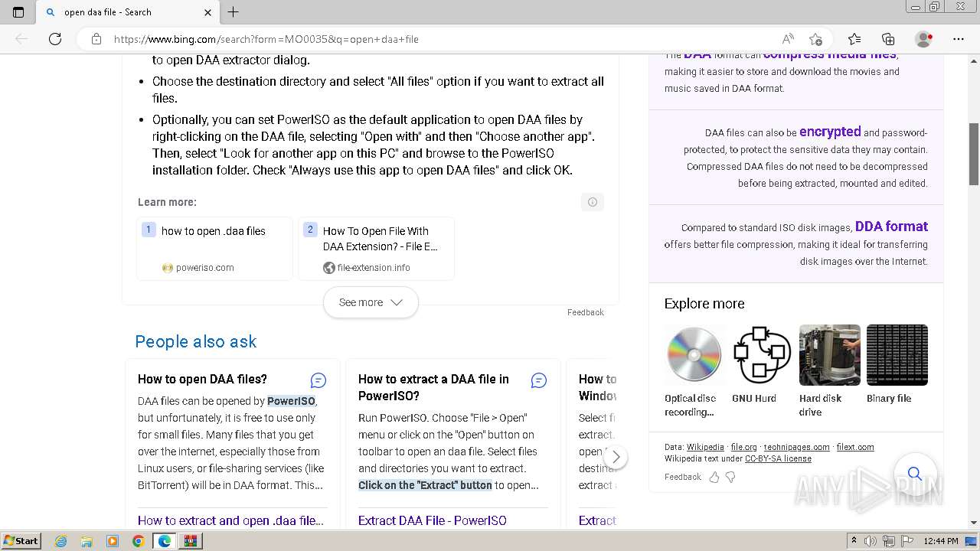Click 'How to open DAA files?' question title
980x551 pixels.
pos(202,379)
